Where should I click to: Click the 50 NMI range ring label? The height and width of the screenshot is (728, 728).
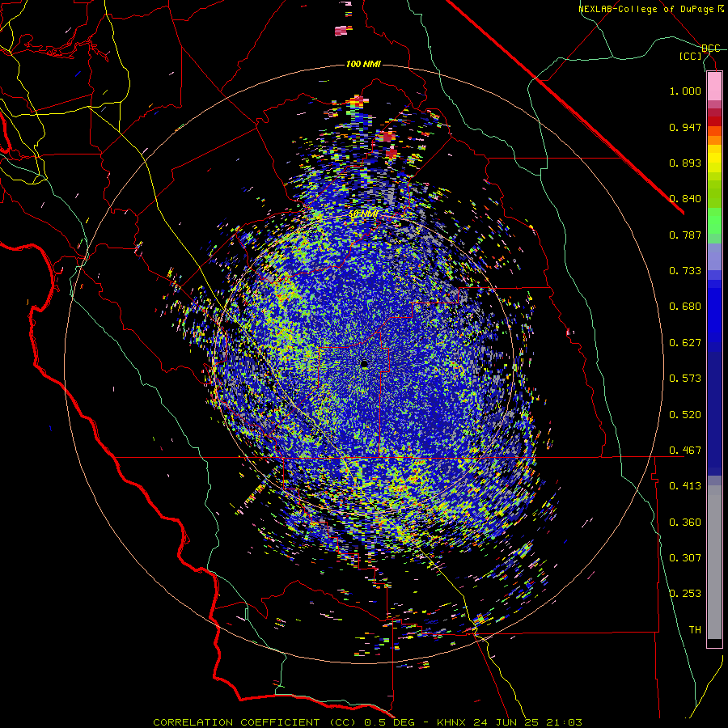(x=363, y=214)
